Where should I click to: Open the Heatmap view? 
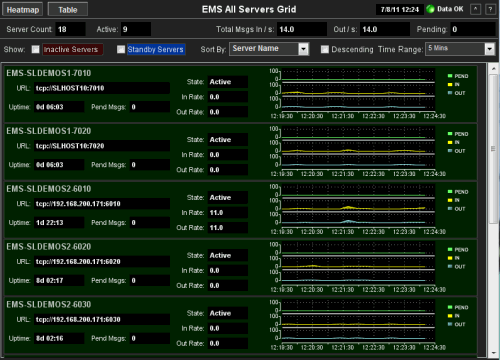23,9
